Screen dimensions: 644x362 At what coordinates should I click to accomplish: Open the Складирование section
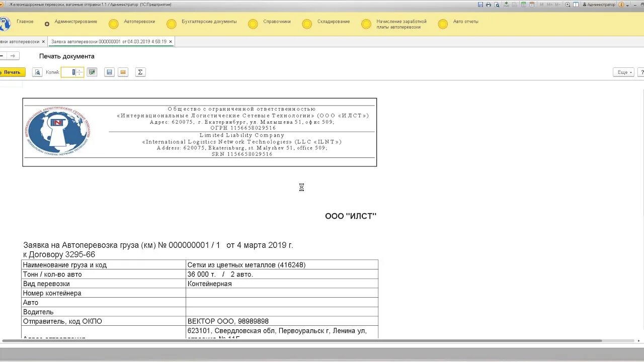(x=334, y=22)
